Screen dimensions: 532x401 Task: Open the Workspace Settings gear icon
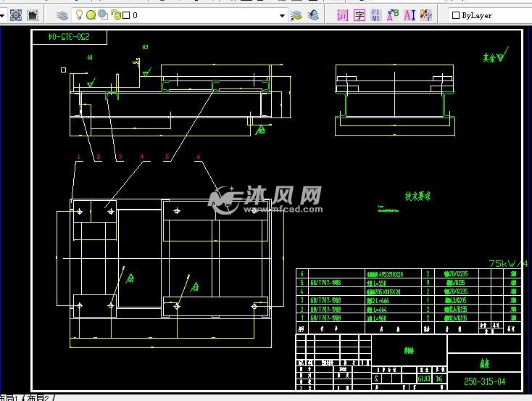pyautogui.click(x=16, y=15)
